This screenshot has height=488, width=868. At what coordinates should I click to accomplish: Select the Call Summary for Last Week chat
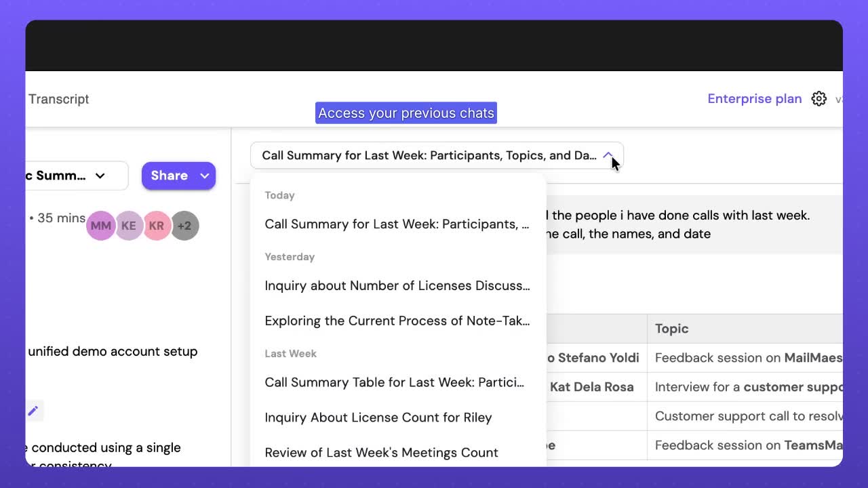tap(397, 224)
